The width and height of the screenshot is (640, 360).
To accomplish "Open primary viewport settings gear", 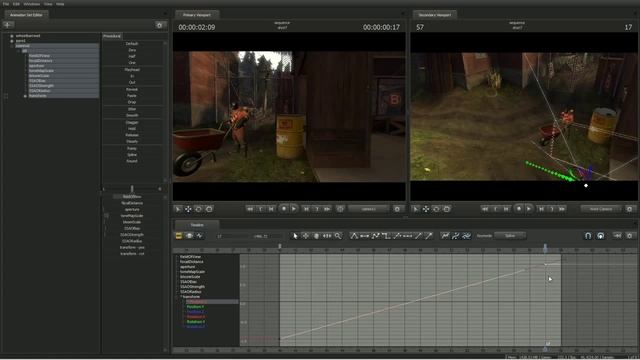I will coord(397,209).
